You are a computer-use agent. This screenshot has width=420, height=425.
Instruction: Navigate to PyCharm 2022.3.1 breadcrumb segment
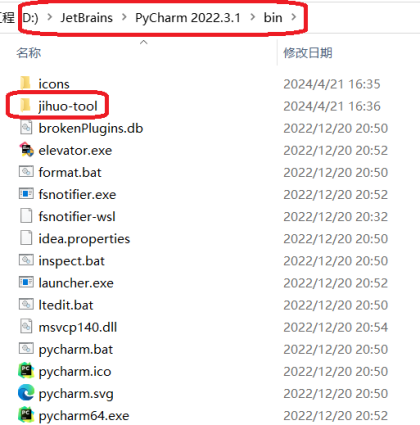click(188, 17)
